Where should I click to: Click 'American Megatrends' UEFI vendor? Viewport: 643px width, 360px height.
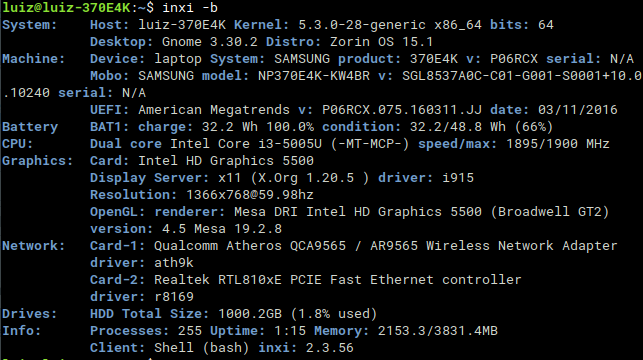click(214, 110)
